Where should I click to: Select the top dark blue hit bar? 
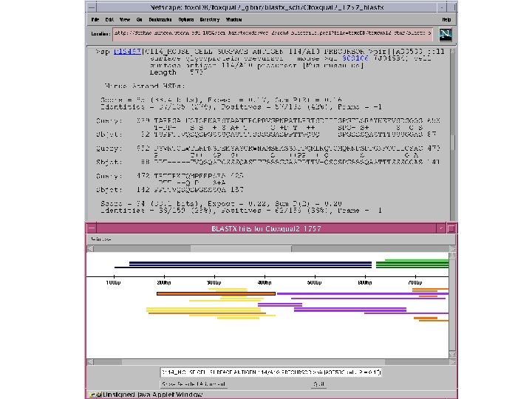point(250,262)
